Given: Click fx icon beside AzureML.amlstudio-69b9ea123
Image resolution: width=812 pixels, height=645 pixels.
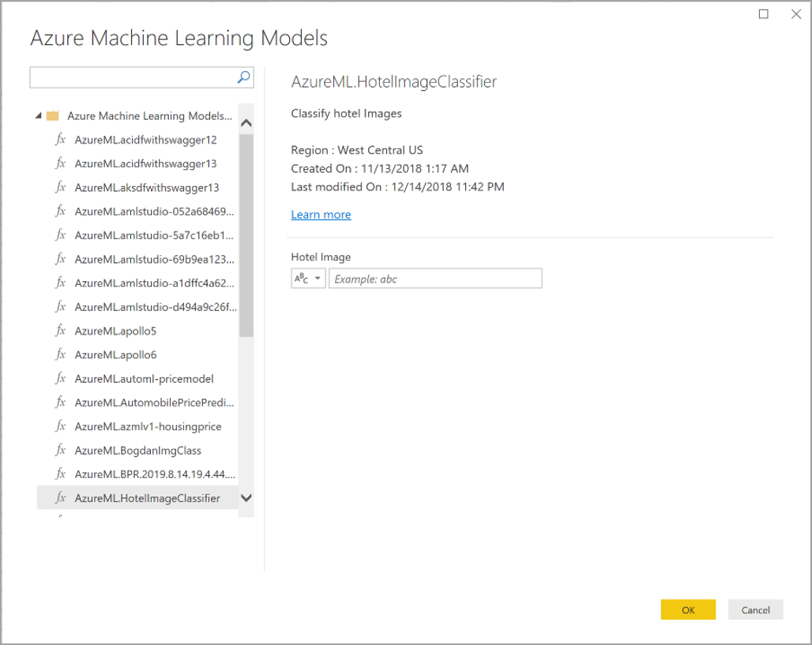Looking at the screenshot, I should pyautogui.click(x=61, y=258).
